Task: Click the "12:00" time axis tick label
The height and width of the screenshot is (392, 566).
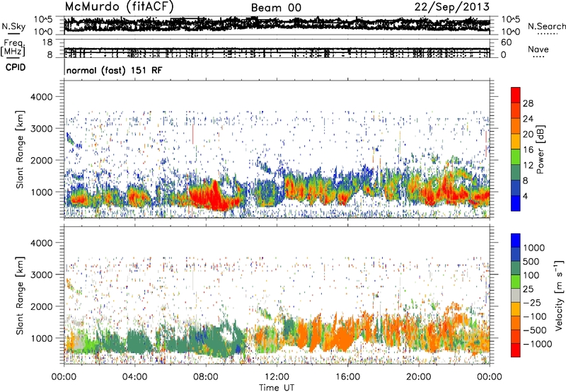Action: (277, 377)
